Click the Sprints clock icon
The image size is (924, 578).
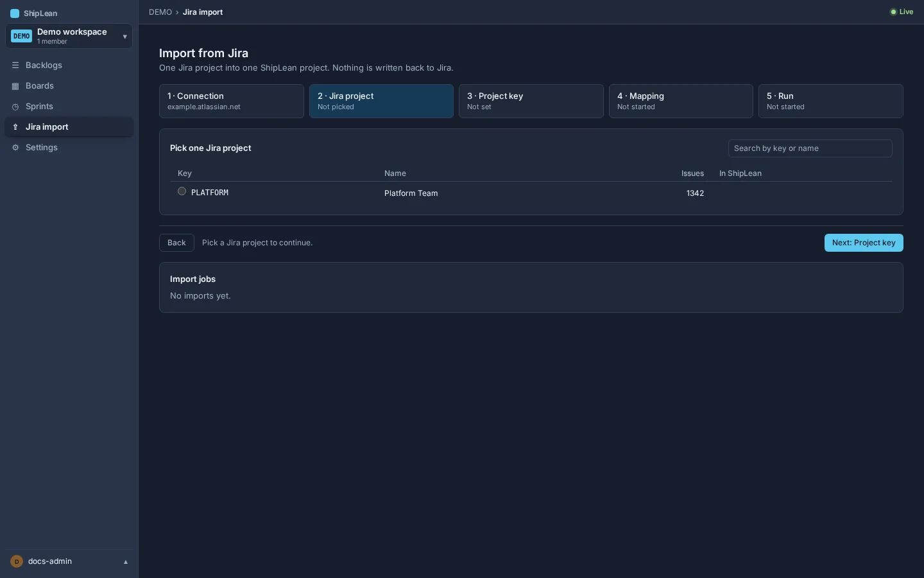[15, 107]
